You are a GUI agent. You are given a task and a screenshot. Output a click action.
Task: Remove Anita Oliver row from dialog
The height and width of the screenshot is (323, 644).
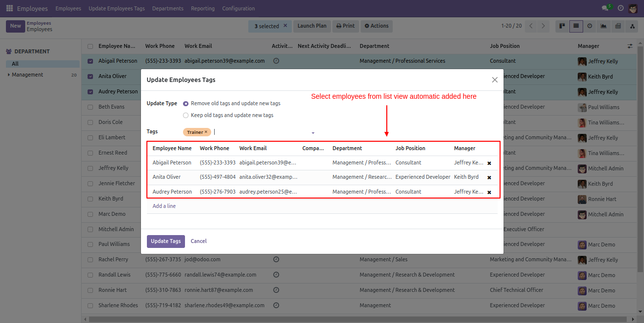tap(489, 177)
